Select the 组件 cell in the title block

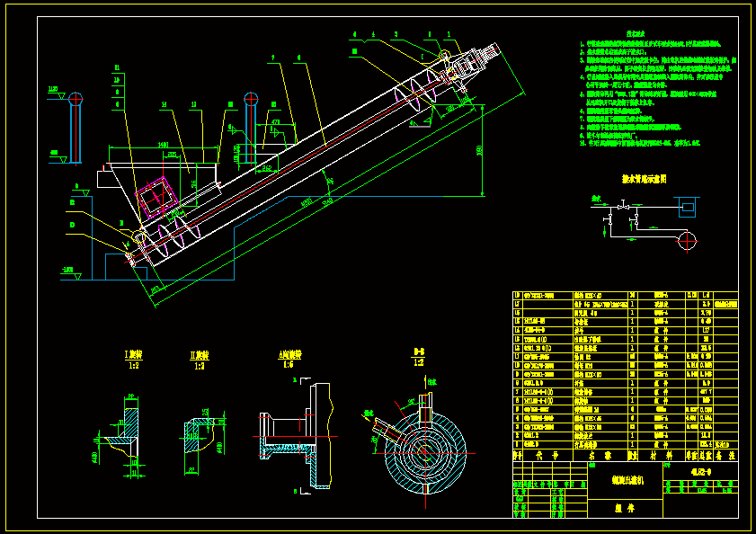626,509
